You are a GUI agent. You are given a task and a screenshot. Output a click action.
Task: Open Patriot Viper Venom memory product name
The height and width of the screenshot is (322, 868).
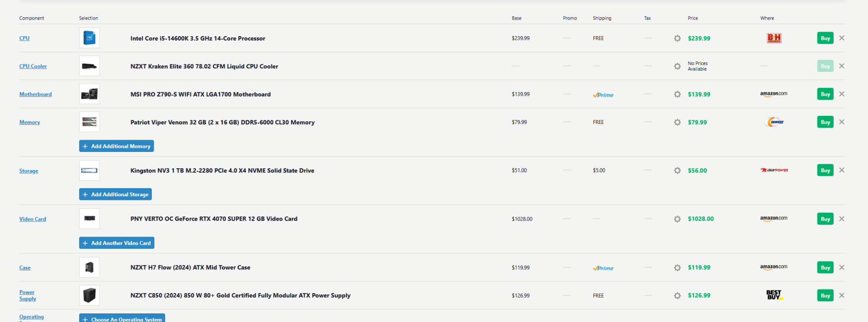tap(222, 122)
